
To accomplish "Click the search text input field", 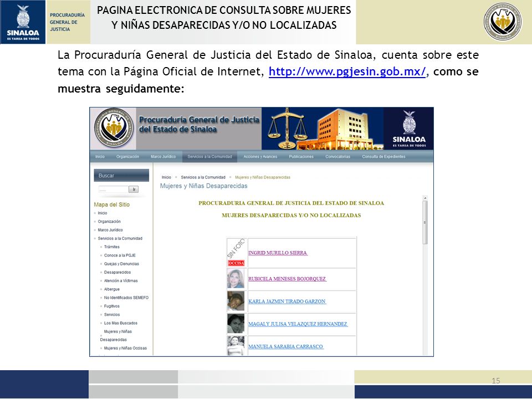I will tap(113, 190).
